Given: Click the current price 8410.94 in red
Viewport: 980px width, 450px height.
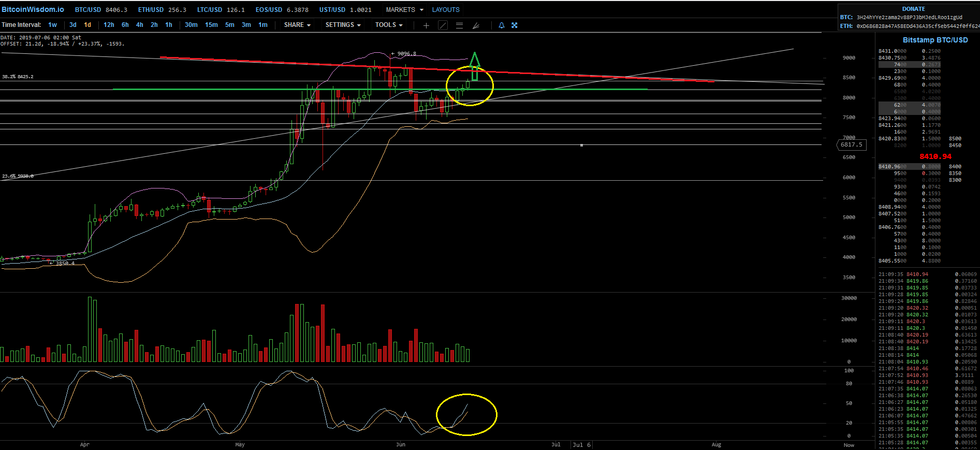Looking at the screenshot, I should click(935, 156).
